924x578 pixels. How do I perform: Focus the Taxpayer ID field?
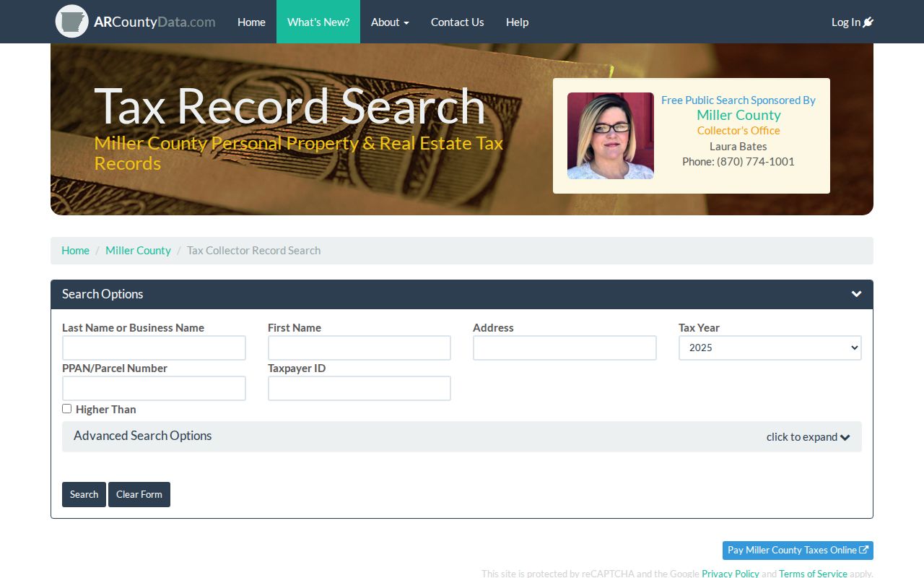[359, 388]
